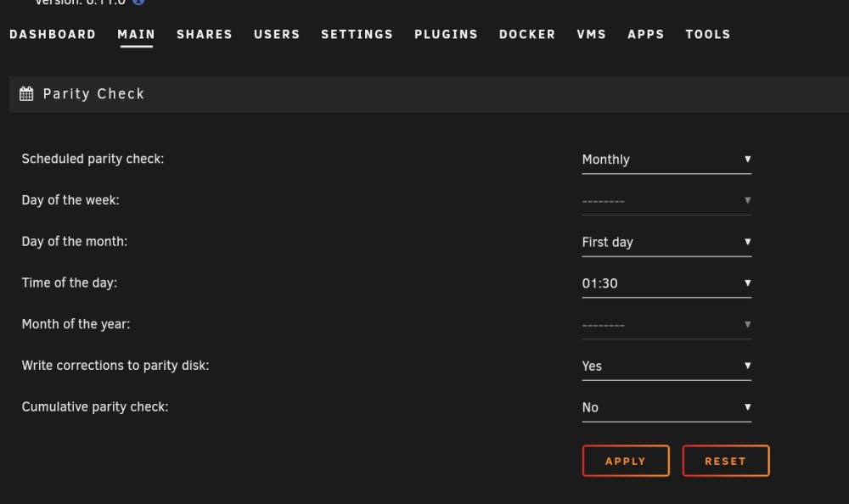This screenshot has width=849, height=504.
Task: Apply the parity check settings
Action: coord(626,461)
